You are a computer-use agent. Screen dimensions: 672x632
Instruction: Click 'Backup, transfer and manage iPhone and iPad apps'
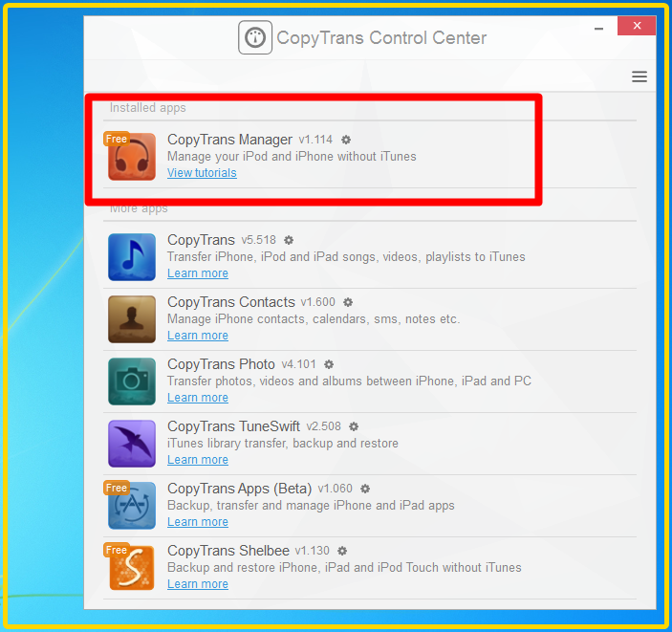pos(311,505)
